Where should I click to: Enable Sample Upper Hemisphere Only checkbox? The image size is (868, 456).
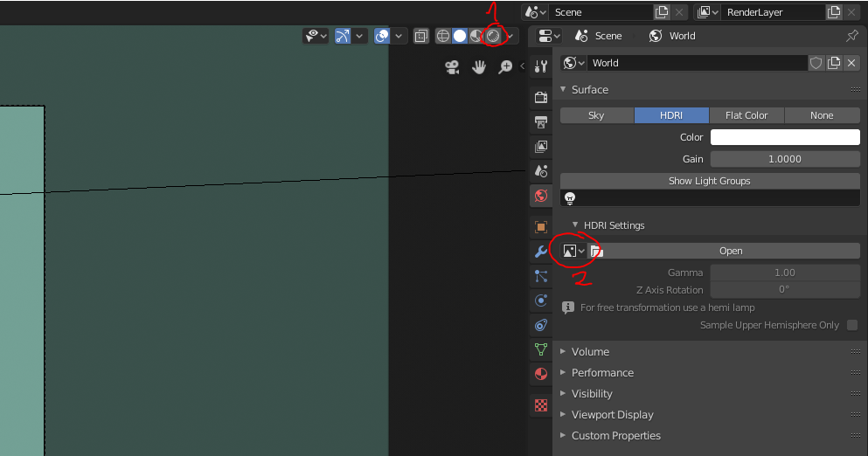click(852, 325)
